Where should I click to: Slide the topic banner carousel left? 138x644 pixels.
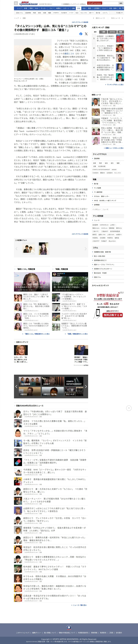[x=16, y=387]
